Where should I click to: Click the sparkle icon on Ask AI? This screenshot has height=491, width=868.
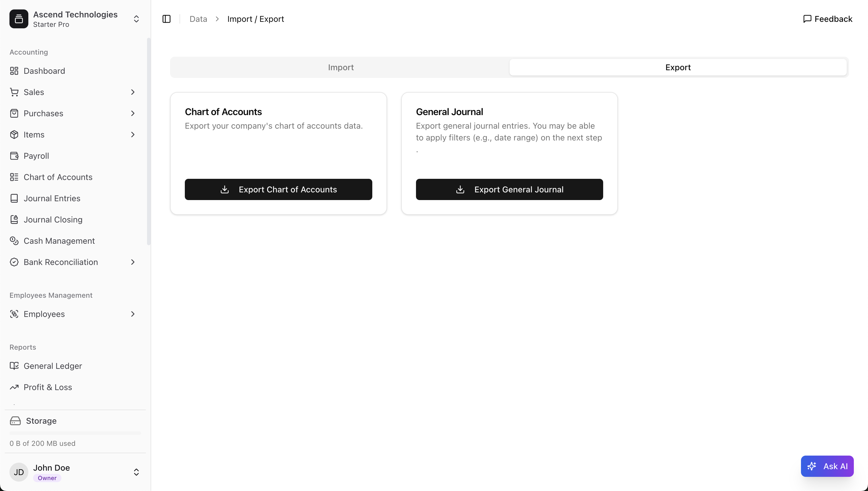812,467
